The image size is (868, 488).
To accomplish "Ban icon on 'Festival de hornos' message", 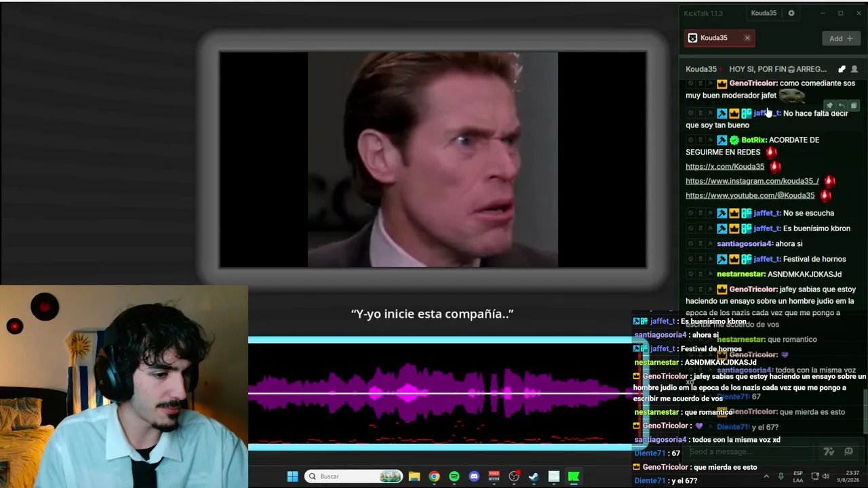I will (690, 260).
